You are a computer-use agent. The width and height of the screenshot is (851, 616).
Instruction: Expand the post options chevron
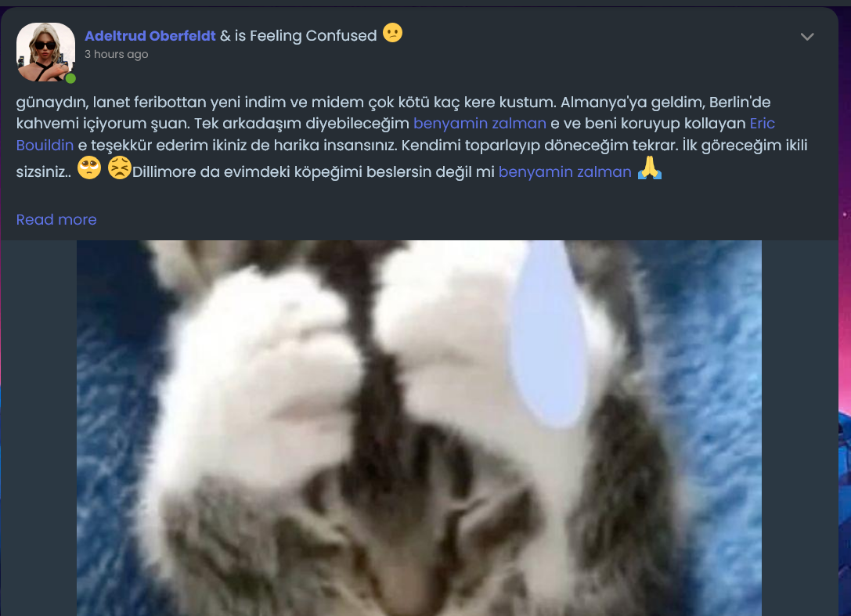(807, 36)
